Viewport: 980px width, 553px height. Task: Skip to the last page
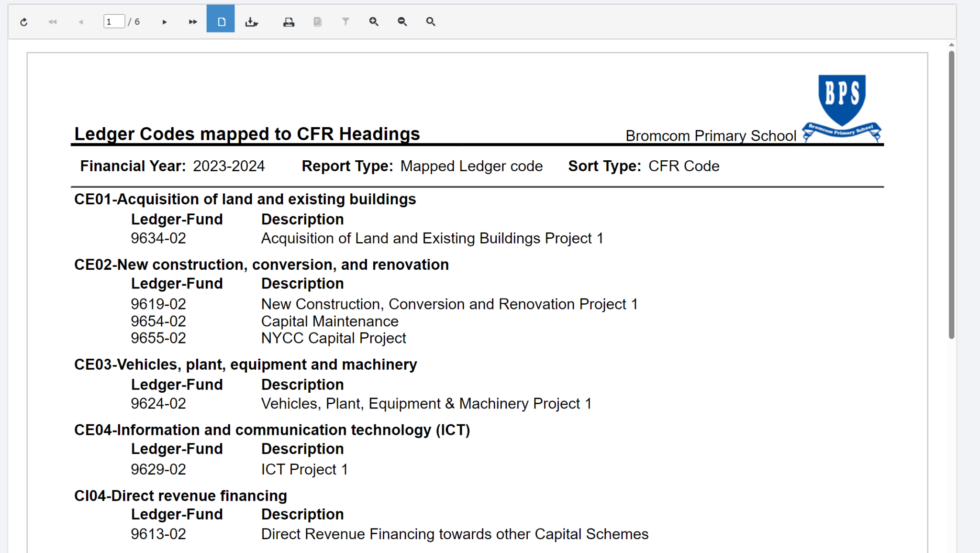coord(192,22)
